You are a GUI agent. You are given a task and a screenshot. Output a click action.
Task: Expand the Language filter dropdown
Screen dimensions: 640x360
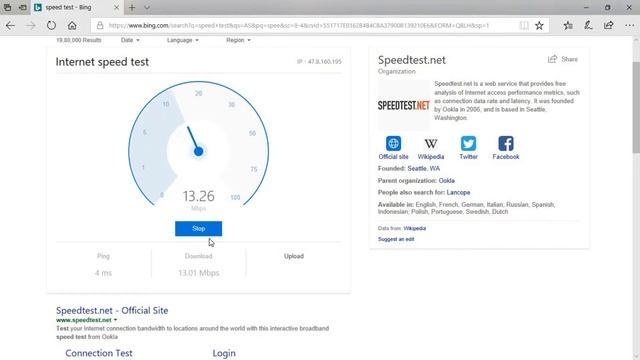pyautogui.click(x=182, y=40)
